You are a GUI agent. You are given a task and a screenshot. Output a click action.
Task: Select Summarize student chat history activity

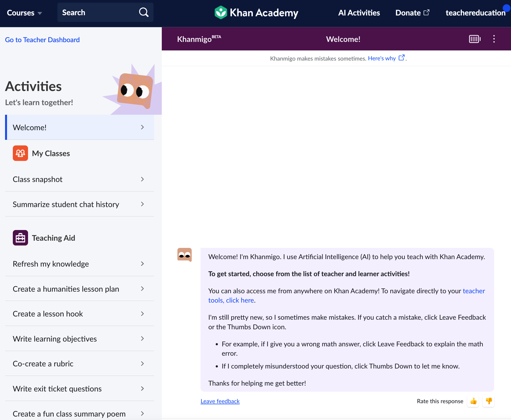(80, 204)
